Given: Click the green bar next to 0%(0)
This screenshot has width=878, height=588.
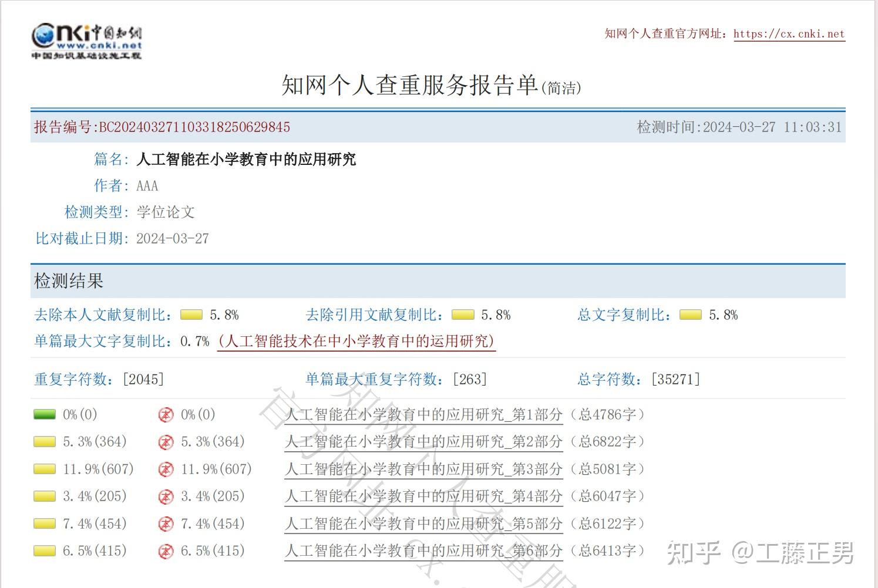Looking at the screenshot, I should 45,415.
